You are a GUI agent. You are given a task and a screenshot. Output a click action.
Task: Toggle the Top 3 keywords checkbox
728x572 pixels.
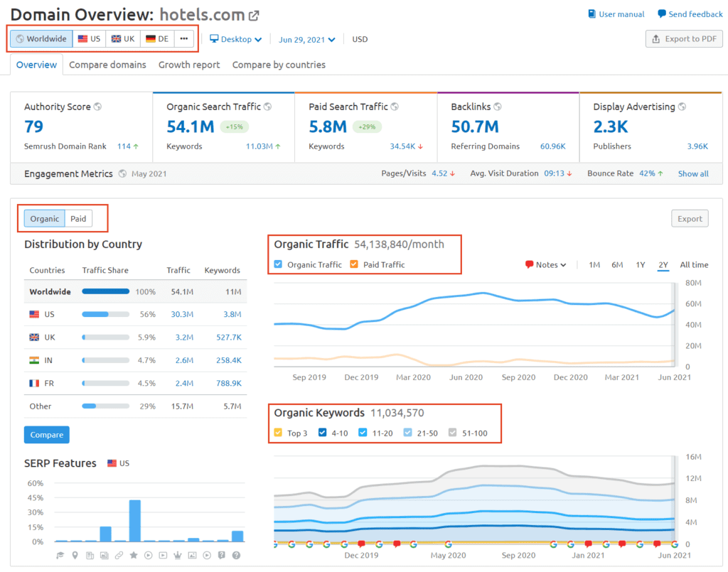coord(278,432)
